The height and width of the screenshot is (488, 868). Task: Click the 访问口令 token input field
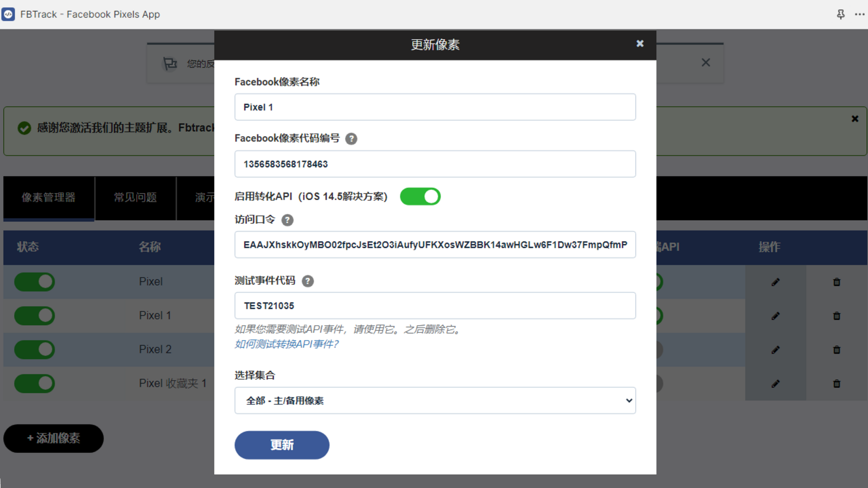click(x=435, y=245)
